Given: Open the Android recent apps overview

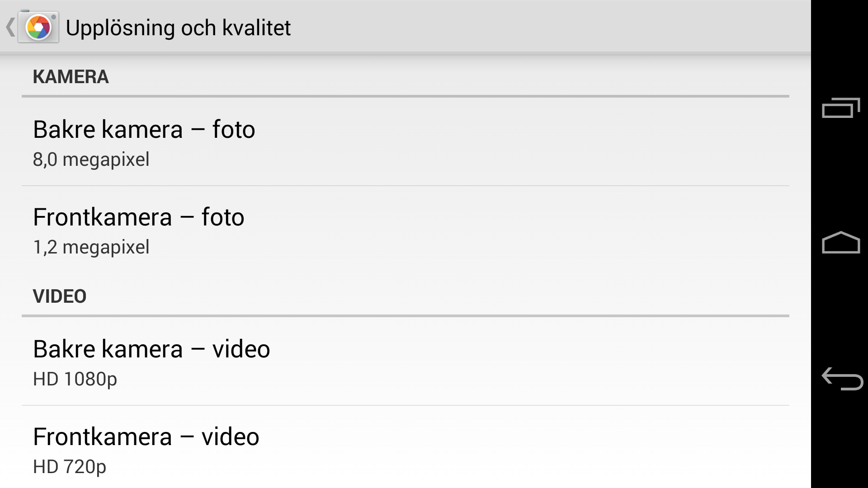Looking at the screenshot, I should 840,108.
